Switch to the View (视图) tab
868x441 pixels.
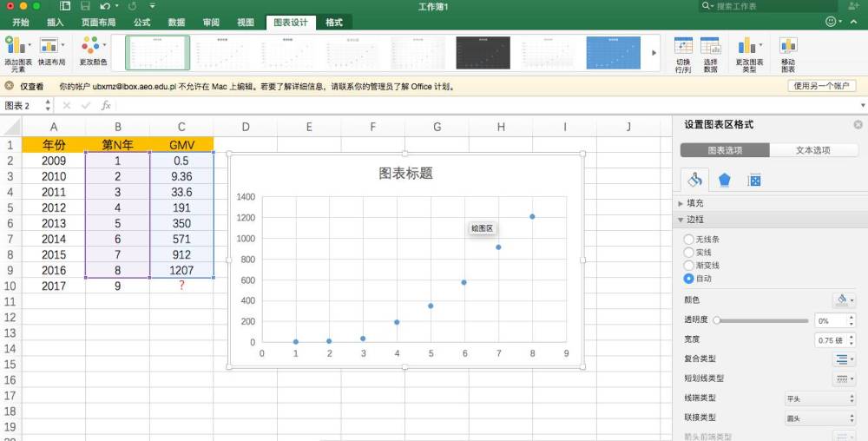246,22
